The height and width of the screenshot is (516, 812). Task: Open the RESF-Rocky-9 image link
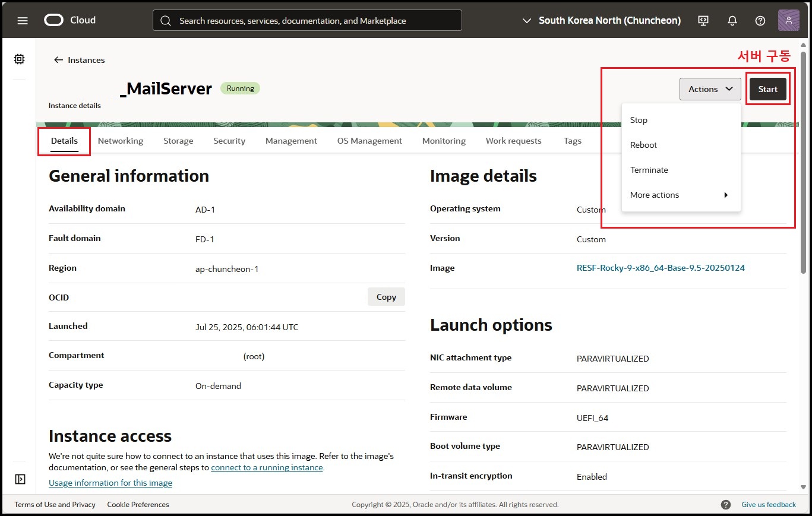(x=661, y=268)
